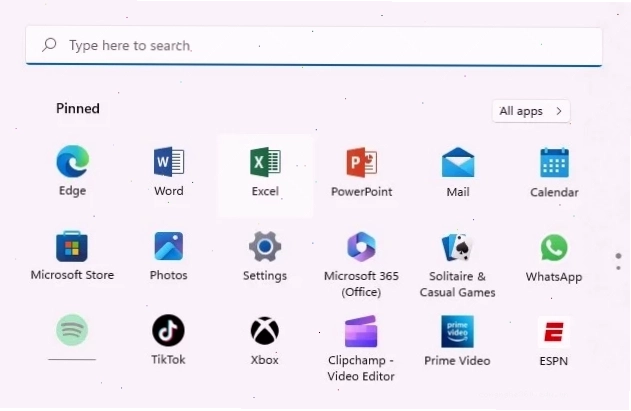Click the search magnifier icon

[x=49, y=45]
